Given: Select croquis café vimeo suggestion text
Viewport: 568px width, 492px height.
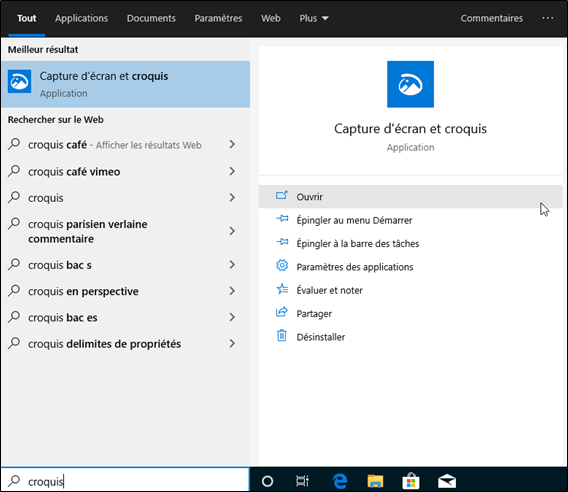Looking at the screenshot, I should [74, 171].
